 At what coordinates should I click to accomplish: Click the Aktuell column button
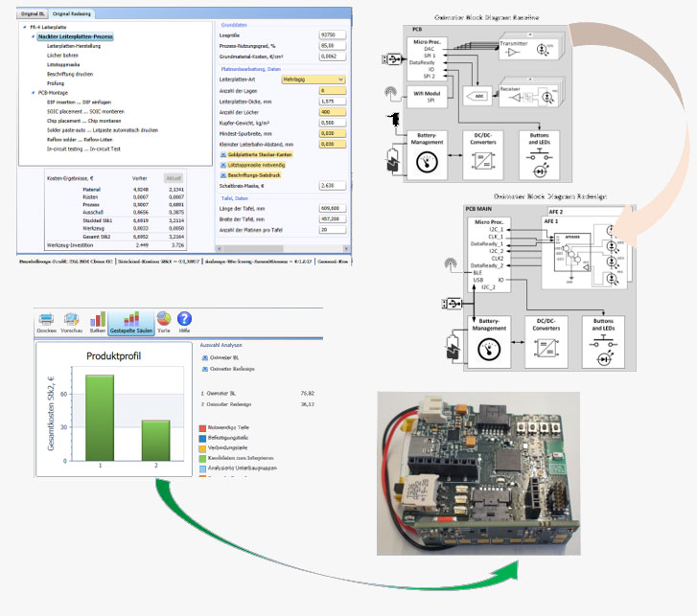(173, 178)
